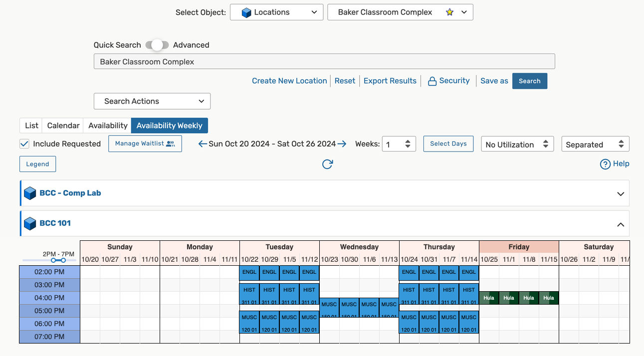
Task: Open the No Utilization dropdown
Action: [x=517, y=144]
